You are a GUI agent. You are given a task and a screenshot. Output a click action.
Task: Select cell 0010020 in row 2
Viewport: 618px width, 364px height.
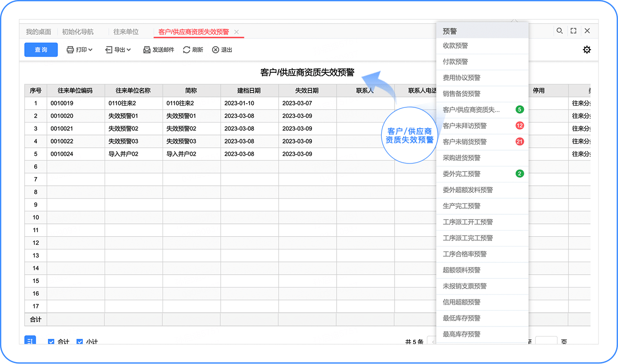pyautogui.click(x=76, y=116)
